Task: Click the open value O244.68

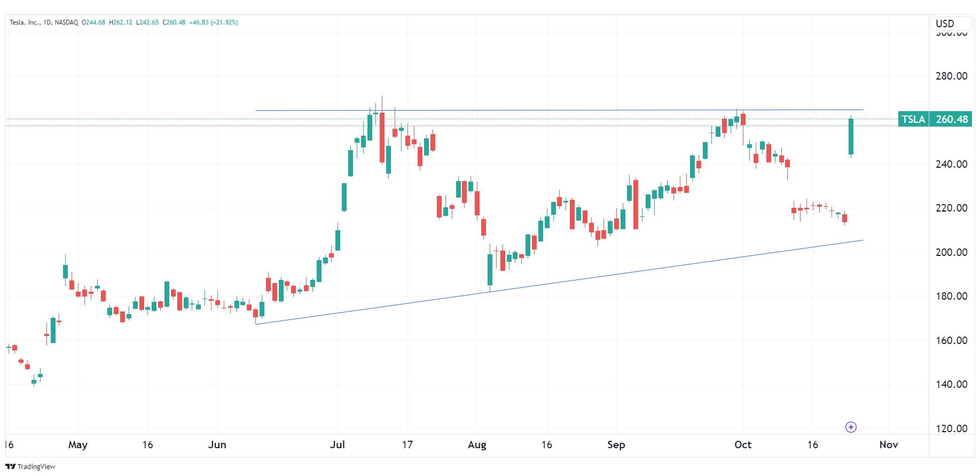Action: (93, 22)
